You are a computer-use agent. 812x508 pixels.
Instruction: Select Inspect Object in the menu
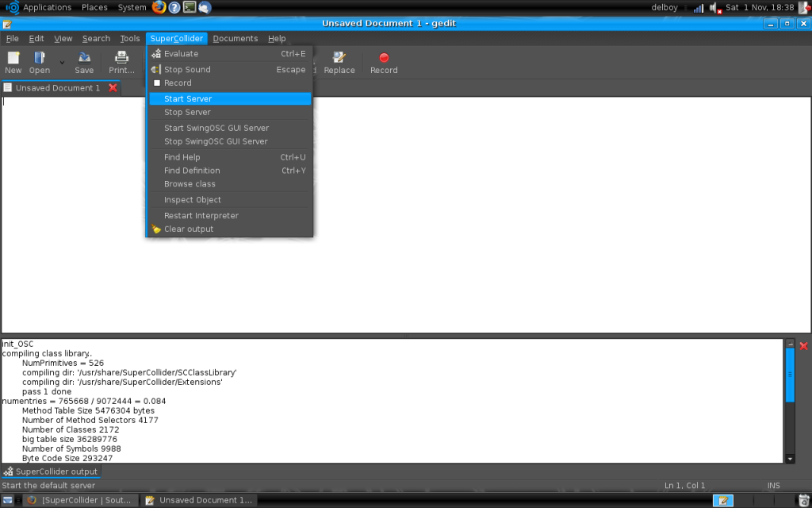point(231,199)
